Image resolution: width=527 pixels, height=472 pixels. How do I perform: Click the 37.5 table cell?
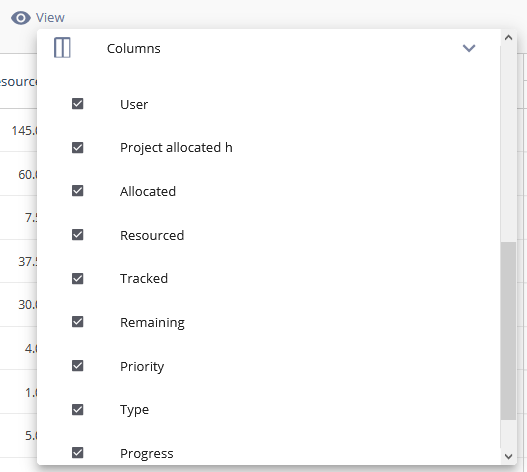point(28,262)
